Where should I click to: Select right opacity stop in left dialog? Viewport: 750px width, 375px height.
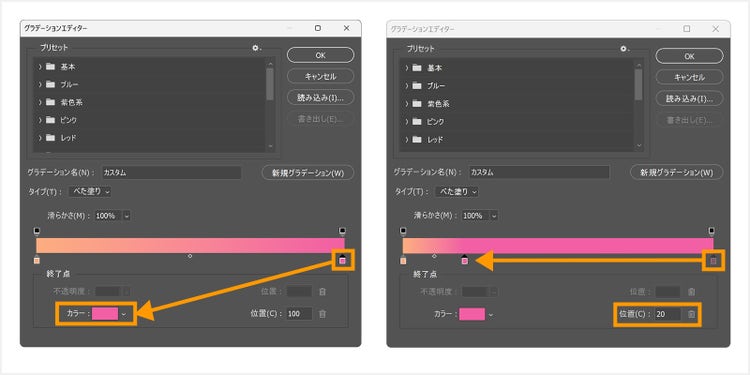pyautogui.click(x=342, y=232)
